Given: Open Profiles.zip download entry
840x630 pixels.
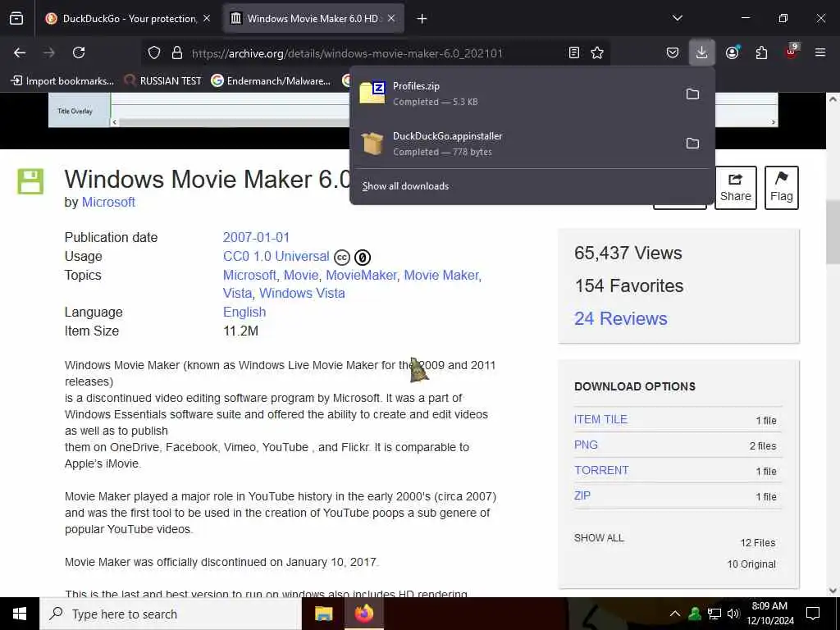Looking at the screenshot, I should 514,94.
